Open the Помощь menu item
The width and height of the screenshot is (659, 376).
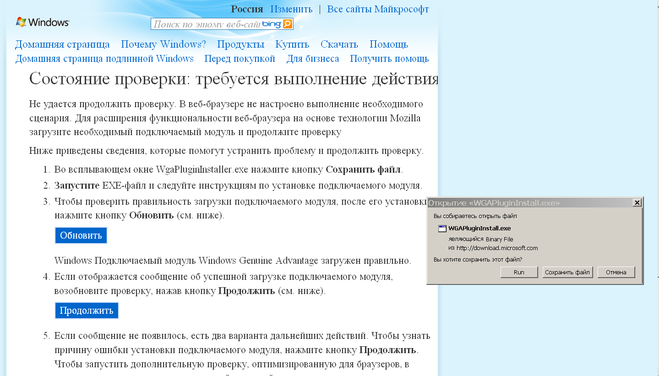[389, 44]
